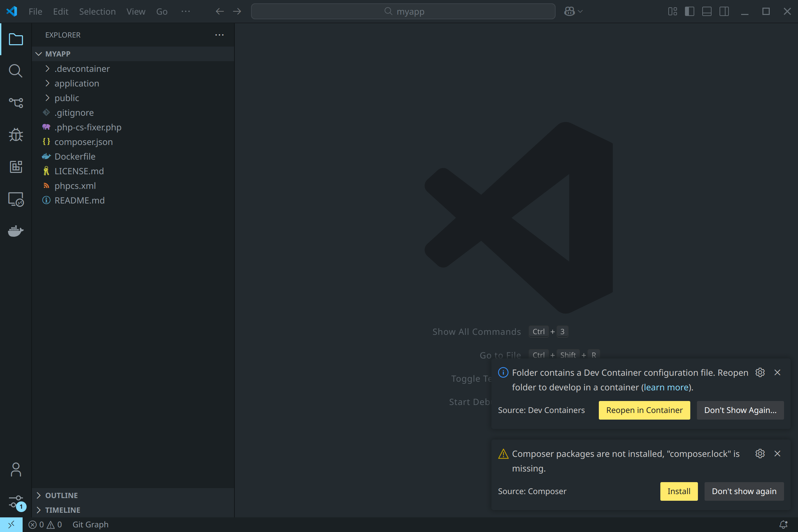Open the View menu
798x532 pixels.
tap(136, 12)
